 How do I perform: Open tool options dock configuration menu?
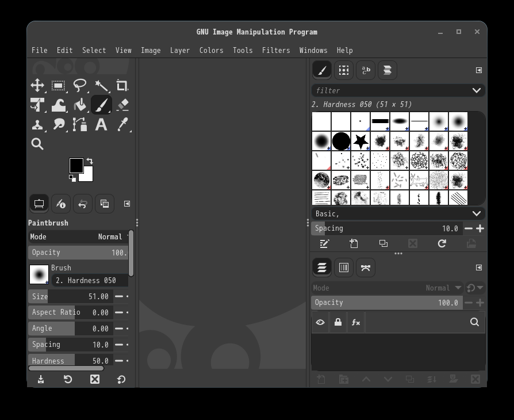click(127, 204)
